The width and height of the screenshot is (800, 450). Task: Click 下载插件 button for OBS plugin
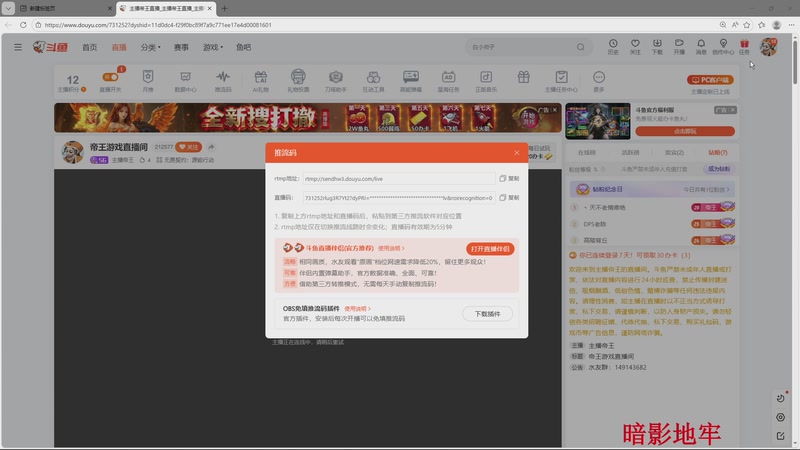487,314
